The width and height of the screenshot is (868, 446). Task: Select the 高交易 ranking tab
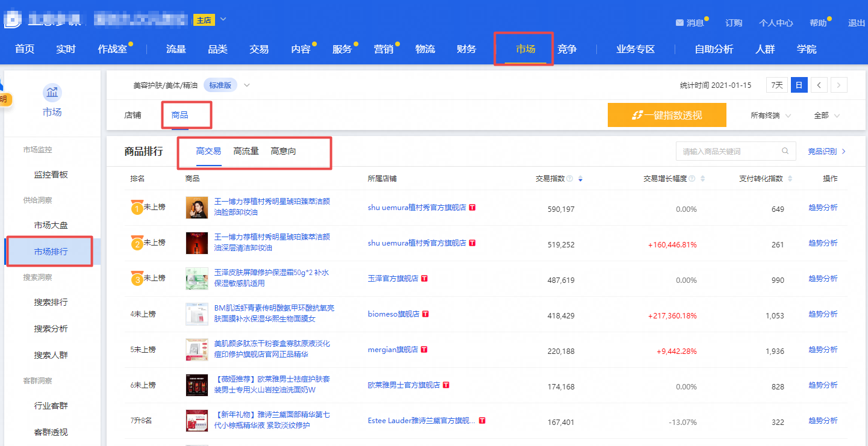[208, 152]
